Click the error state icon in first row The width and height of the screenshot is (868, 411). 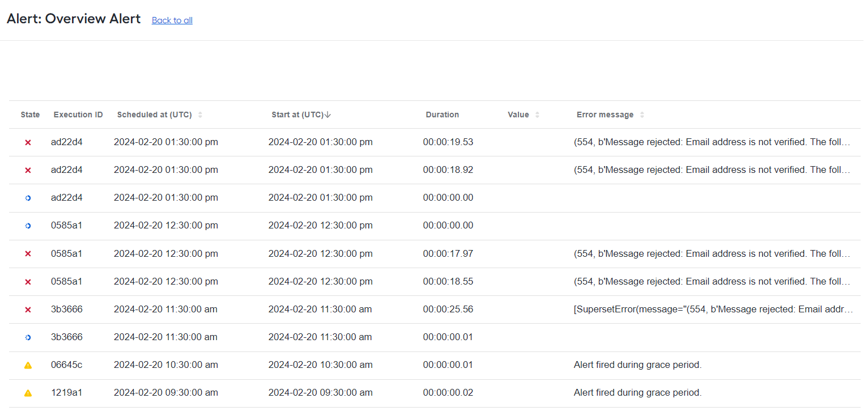[x=28, y=143]
